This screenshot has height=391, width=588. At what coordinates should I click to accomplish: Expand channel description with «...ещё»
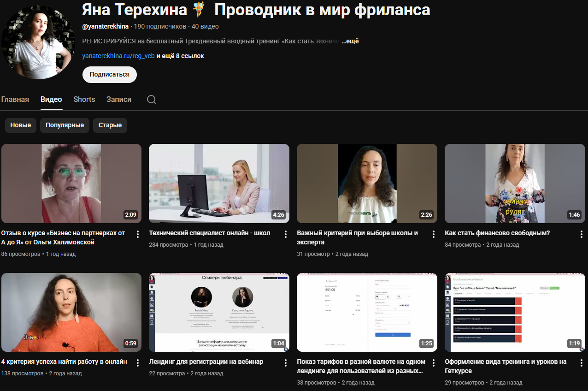(350, 41)
